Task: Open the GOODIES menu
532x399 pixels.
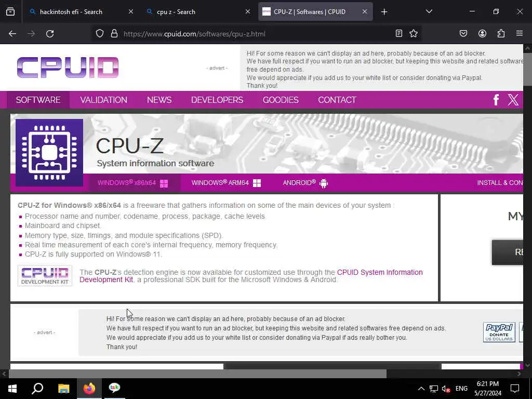Action: coord(281,100)
